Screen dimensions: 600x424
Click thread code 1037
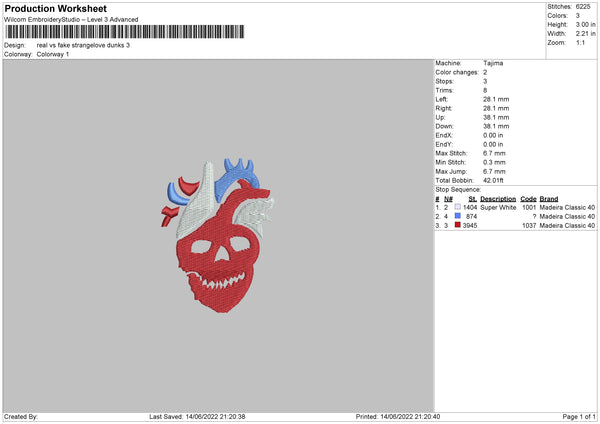(529, 226)
